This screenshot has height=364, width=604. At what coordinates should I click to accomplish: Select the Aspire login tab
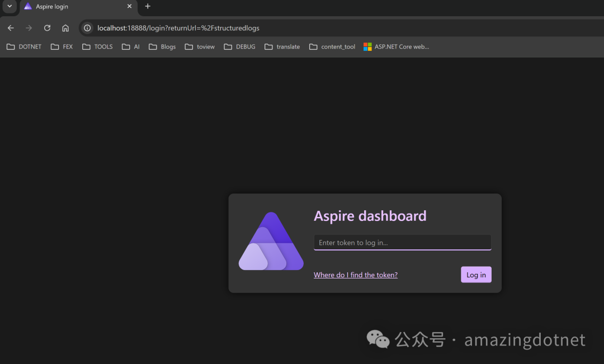click(78, 7)
